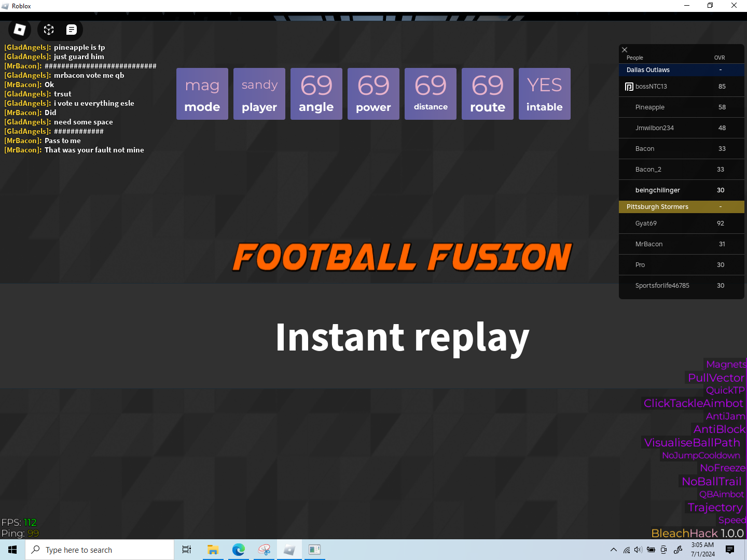
Task: Click the cube icon beside the chat button
Action: (49, 30)
